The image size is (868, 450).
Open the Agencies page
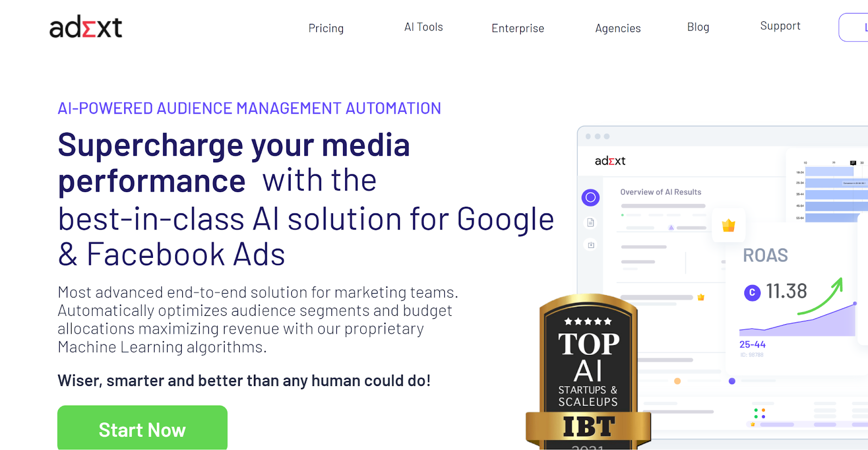618,28
